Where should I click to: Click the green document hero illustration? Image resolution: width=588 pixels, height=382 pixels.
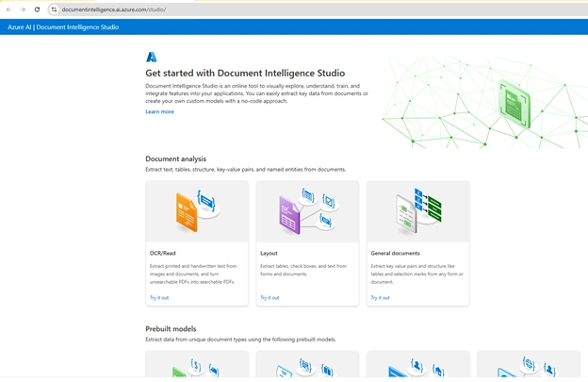tap(514, 104)
